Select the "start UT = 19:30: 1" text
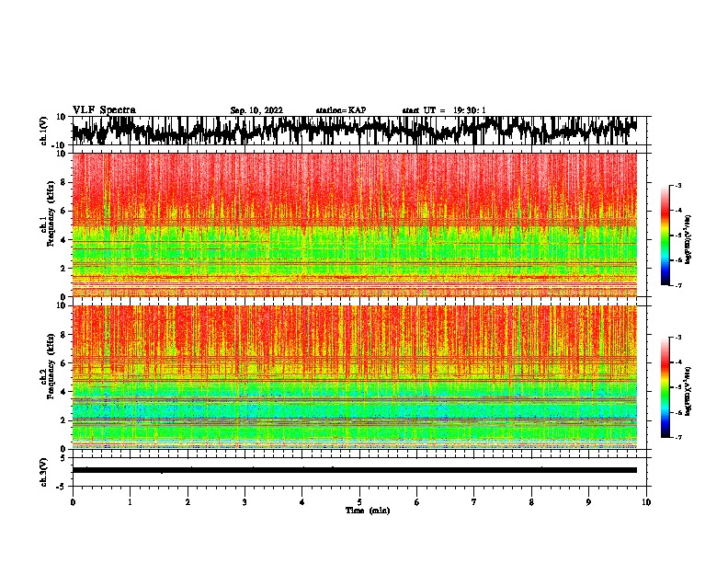728x563 pixels. [444, 110]
